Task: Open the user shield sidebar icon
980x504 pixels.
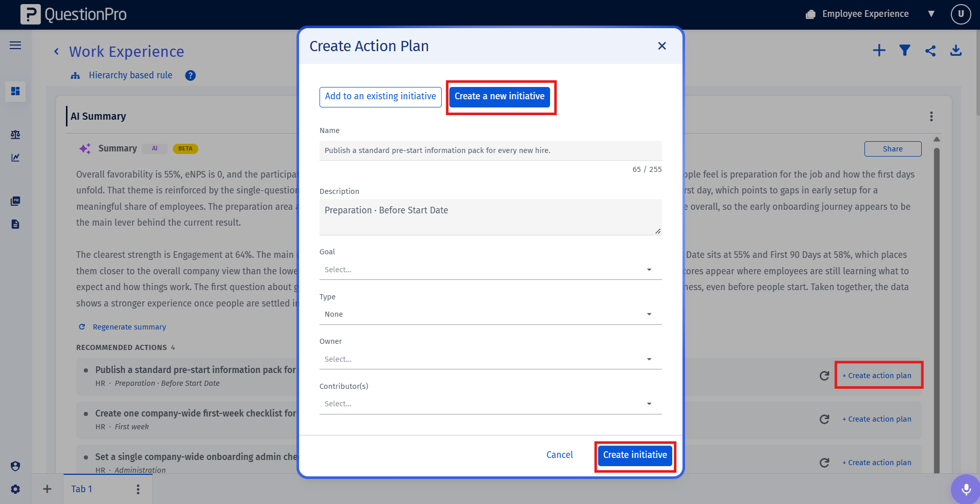Action: [x=15, y=466]
